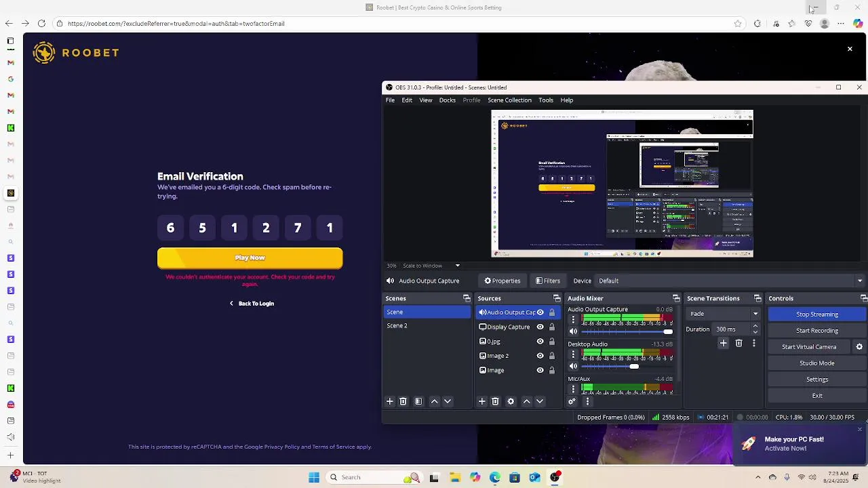Image resolution: width=868 pixels, height=488 pixels.
Task: Move scene up in Scenes panel
Action: 435,401
